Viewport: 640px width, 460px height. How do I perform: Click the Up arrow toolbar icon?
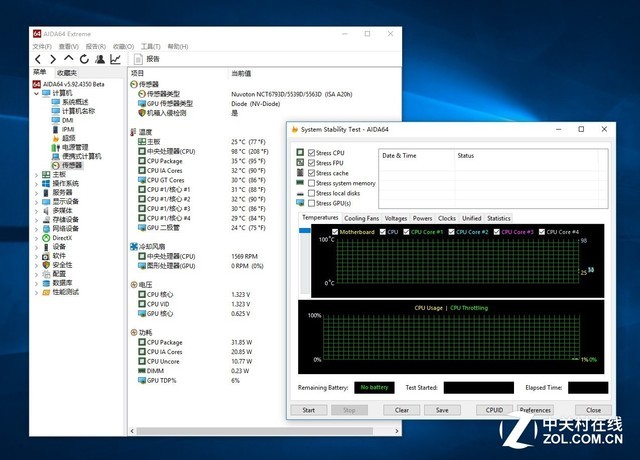68,59
